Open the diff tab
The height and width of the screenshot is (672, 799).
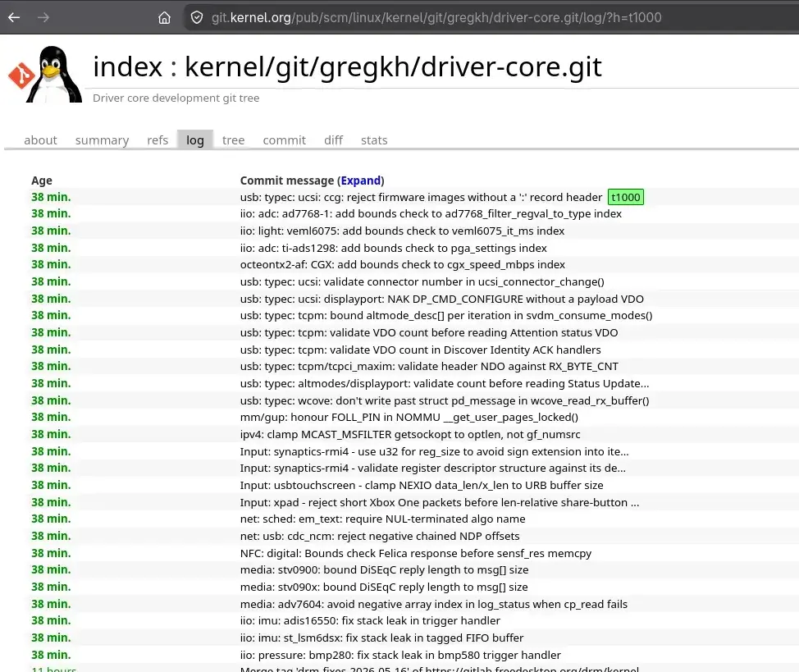[x=333, y=140]
